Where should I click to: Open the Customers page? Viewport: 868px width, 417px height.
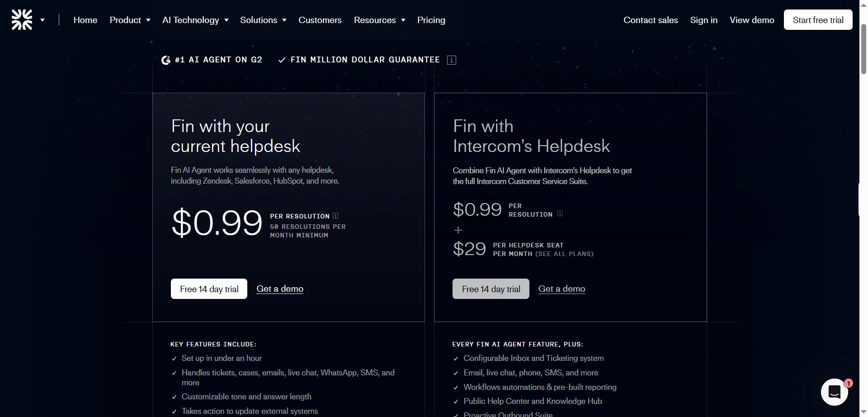click(x=320, y=20)
